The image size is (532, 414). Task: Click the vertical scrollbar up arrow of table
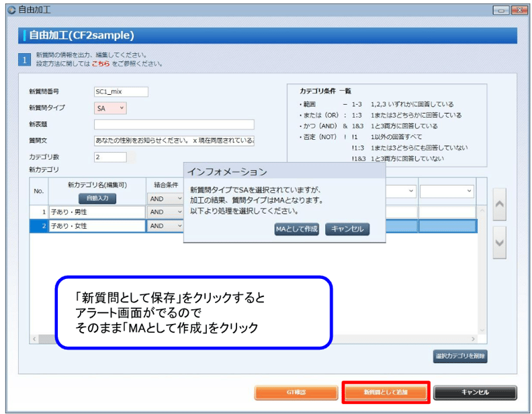pyautogui.click(x=482, y=211)
